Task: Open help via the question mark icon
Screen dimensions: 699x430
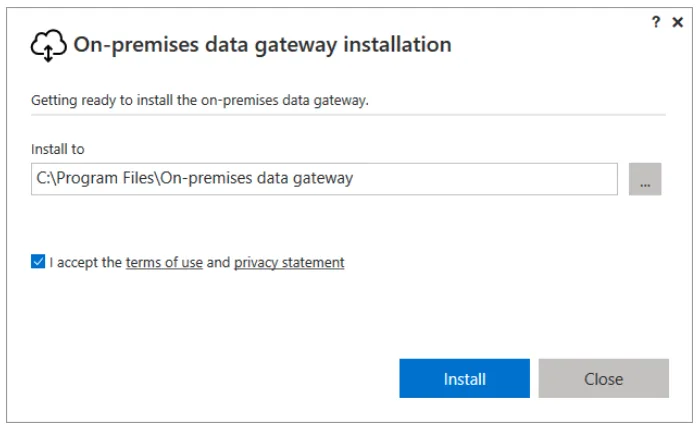Action: [x=655, y=22]
